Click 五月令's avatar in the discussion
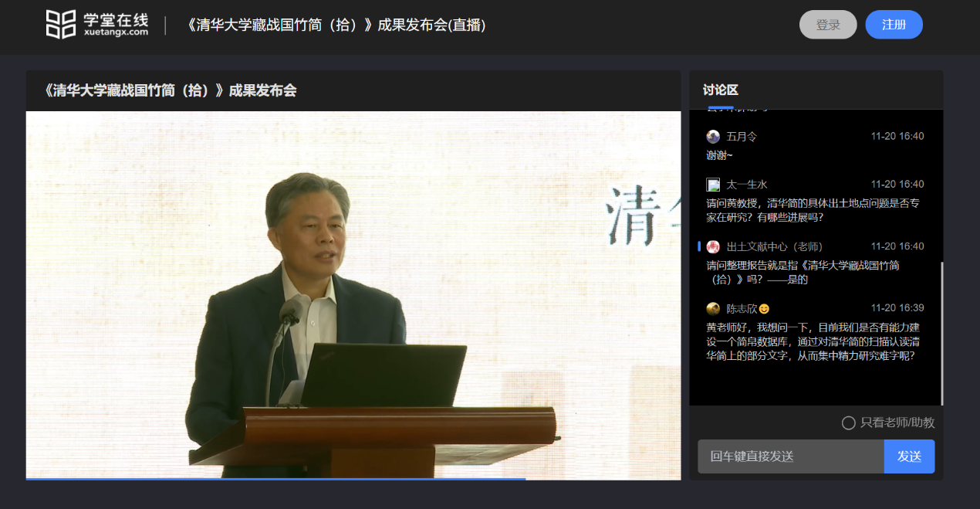 713,137
